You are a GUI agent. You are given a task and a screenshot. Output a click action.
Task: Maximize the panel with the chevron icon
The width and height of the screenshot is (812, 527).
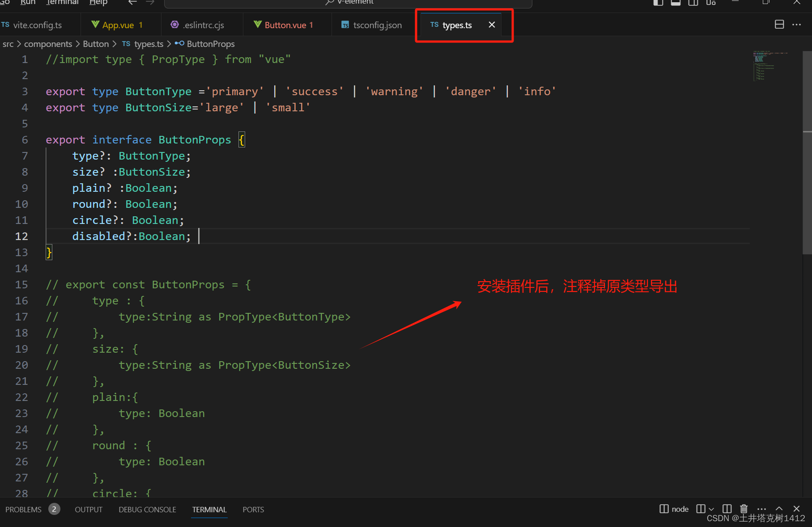[779, 509]
